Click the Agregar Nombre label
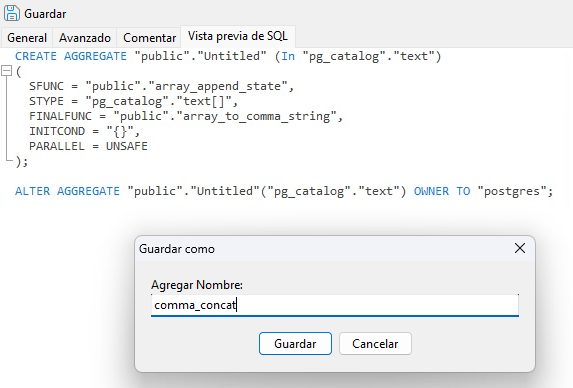 point(197,285)
